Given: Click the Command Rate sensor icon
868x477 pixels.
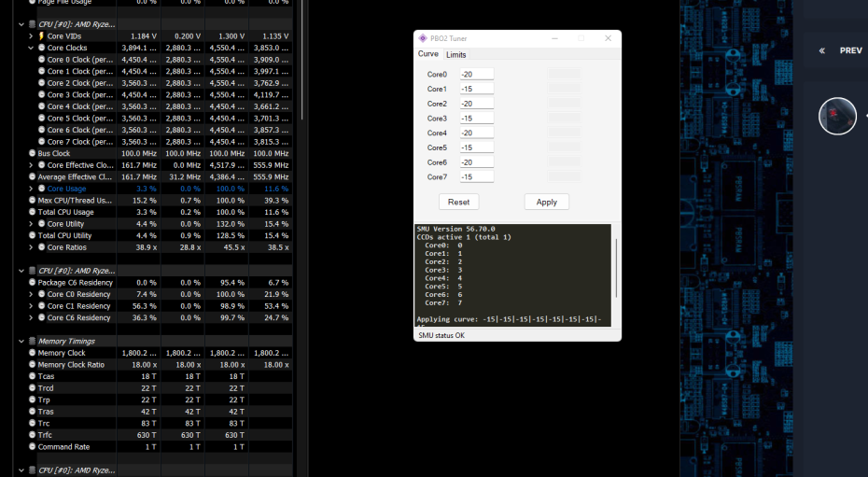Looking at the screenshot, I should coord(33,446).
